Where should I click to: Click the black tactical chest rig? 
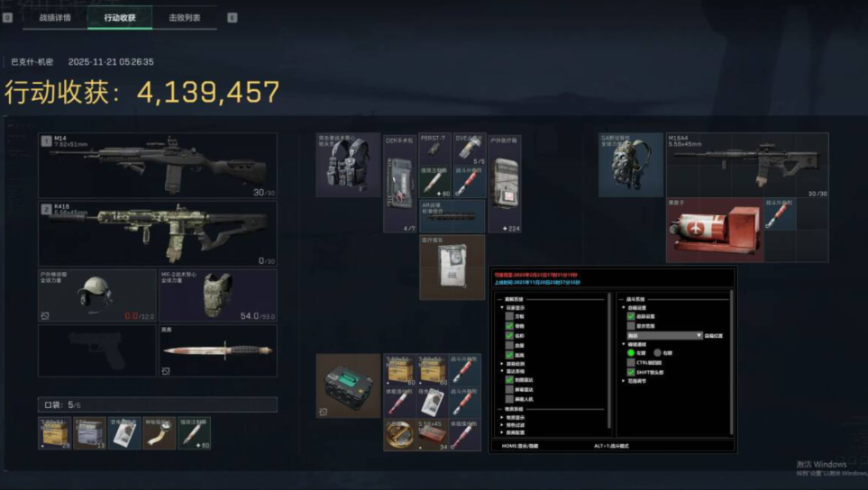click(347, 166)
